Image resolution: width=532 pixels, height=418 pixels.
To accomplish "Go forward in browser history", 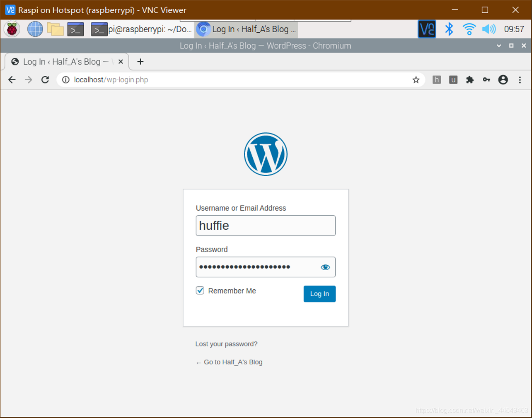I will (29, 80).
